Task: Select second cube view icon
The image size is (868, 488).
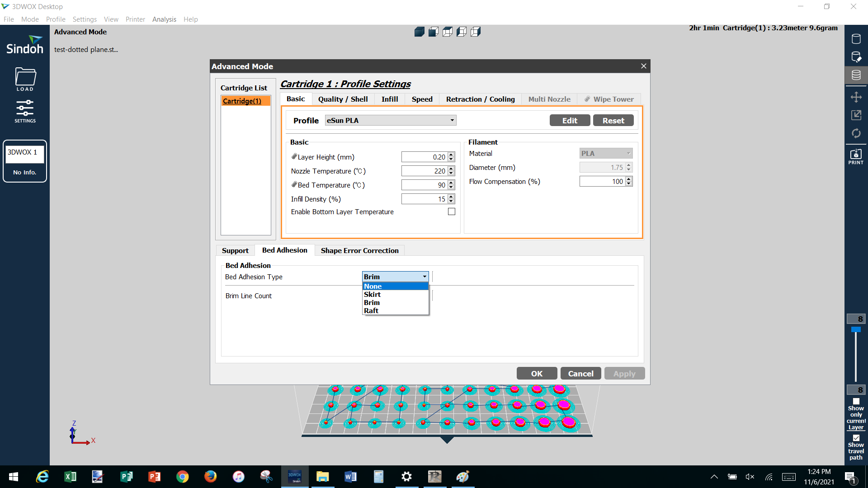Action: pos(434,32)
